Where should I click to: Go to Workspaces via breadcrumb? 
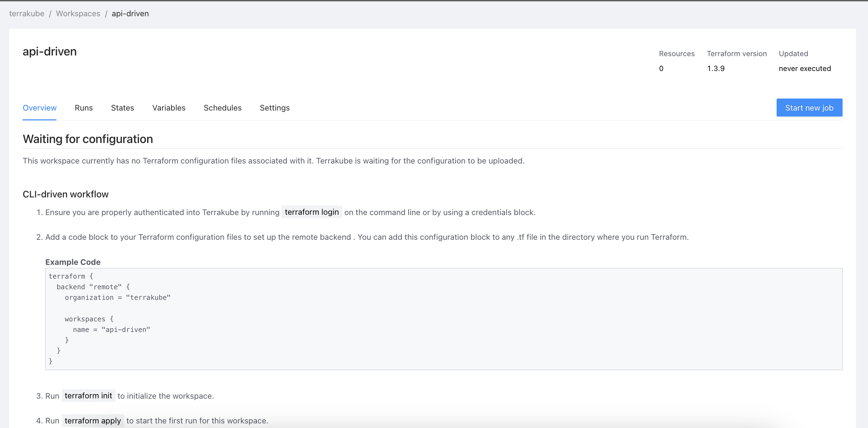click(78, 13)
